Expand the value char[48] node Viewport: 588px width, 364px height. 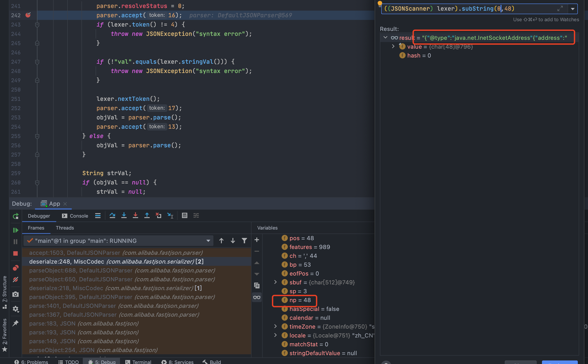[393, 46]
